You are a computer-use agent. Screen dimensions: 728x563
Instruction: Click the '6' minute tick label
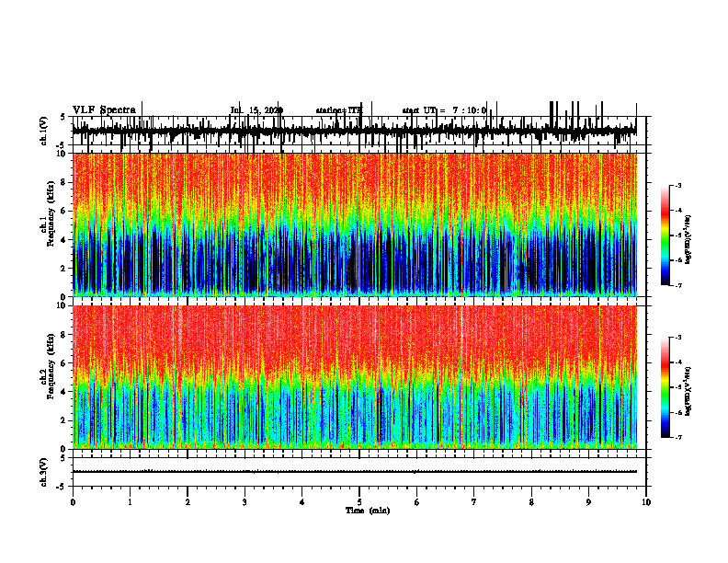[x=417, y=502]
